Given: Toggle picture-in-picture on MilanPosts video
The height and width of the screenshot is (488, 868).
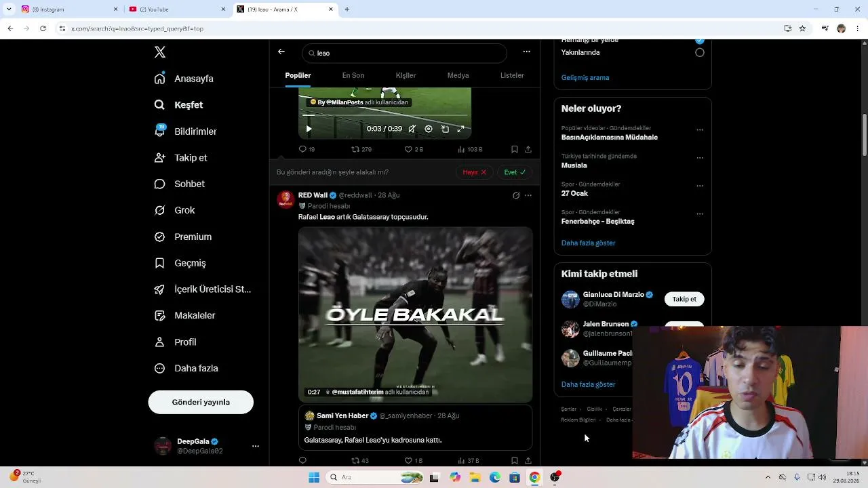Looking at the screenshot, I should 445,129.
